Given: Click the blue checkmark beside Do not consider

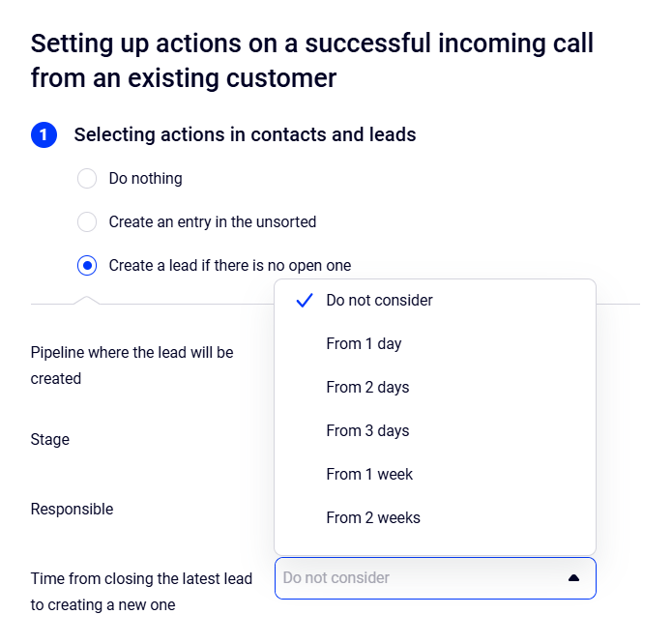Looking at the screenshot, I should pyautogui.click(x=305, y=301).
